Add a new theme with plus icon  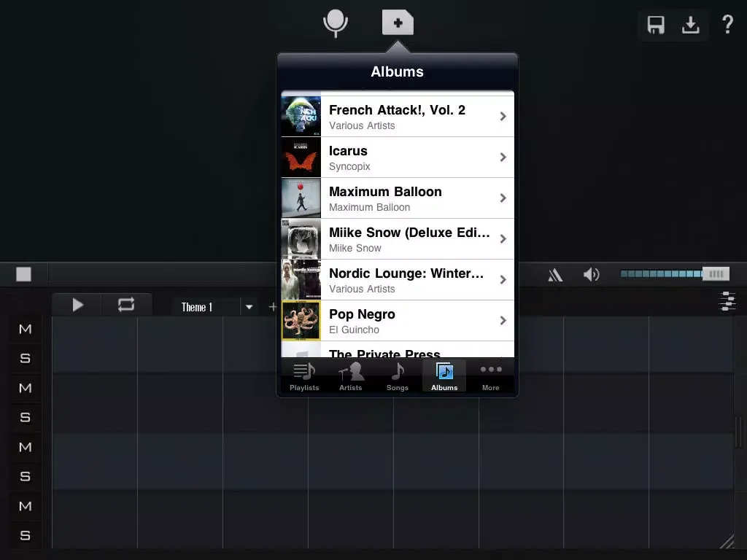(273, 307)
